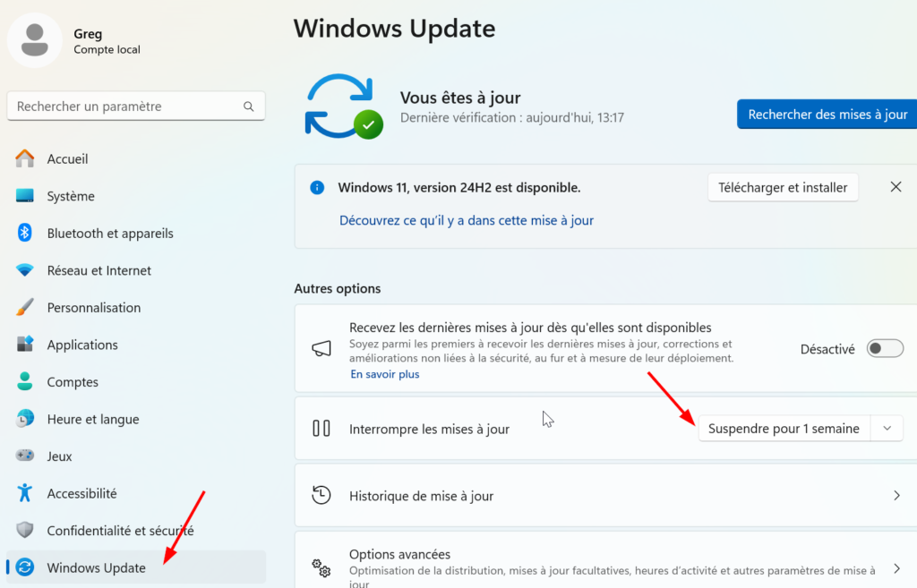Click the pause icon beside Interrompre
This screenshot has height=588, width=917.
321,429
